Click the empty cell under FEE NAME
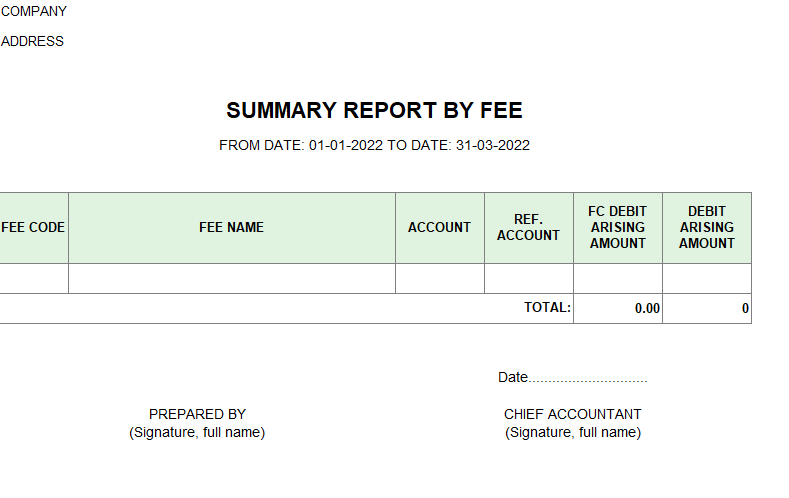This screenshot has width=789, height=498. [231, 278]
